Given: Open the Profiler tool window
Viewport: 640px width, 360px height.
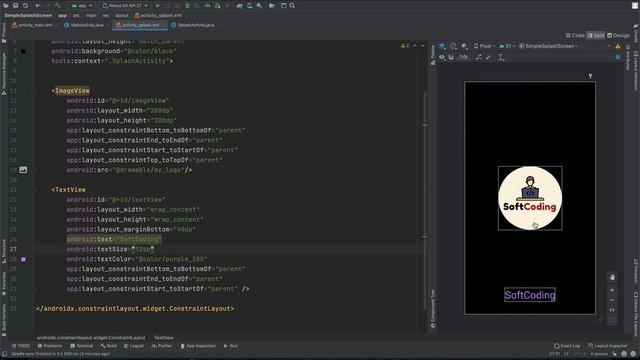Looking at the screenshot, I should (x=162, y=346).
